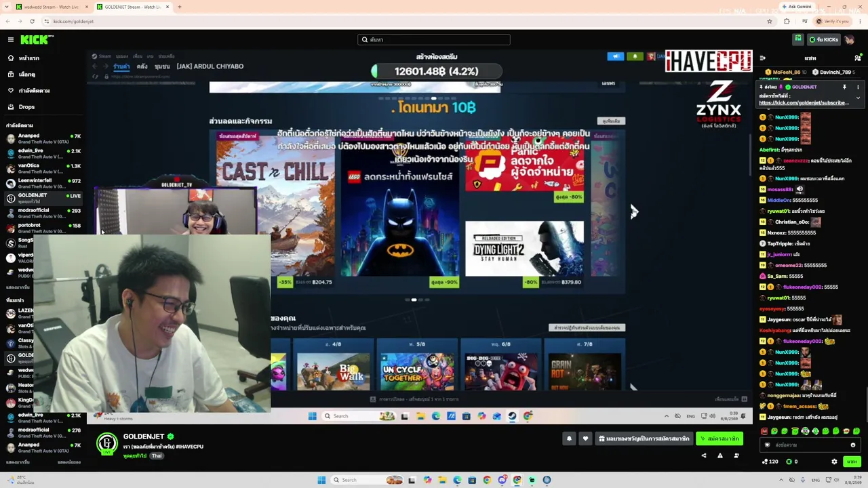Report the stream with the warning icon
Image resolution: width=868 pixels, height=488 pixels.
tap(720, 455)
